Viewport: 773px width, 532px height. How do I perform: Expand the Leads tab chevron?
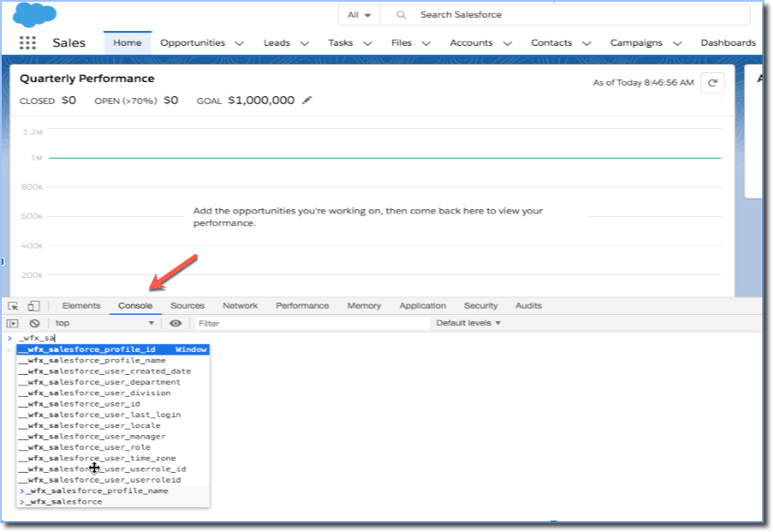(x=304, y=43)
